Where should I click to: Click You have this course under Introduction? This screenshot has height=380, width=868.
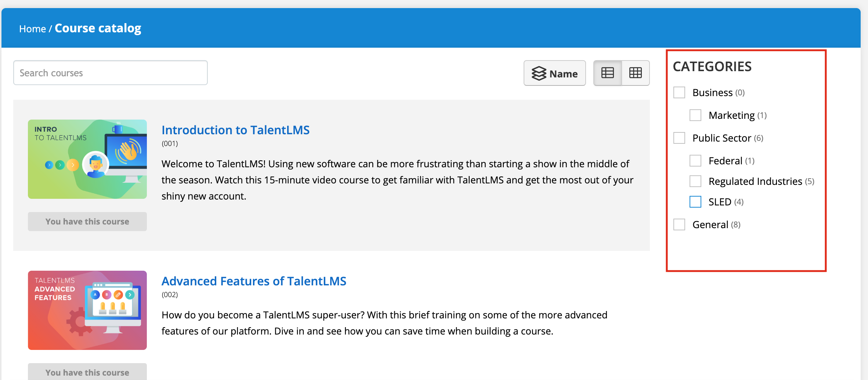coord(87,222)
